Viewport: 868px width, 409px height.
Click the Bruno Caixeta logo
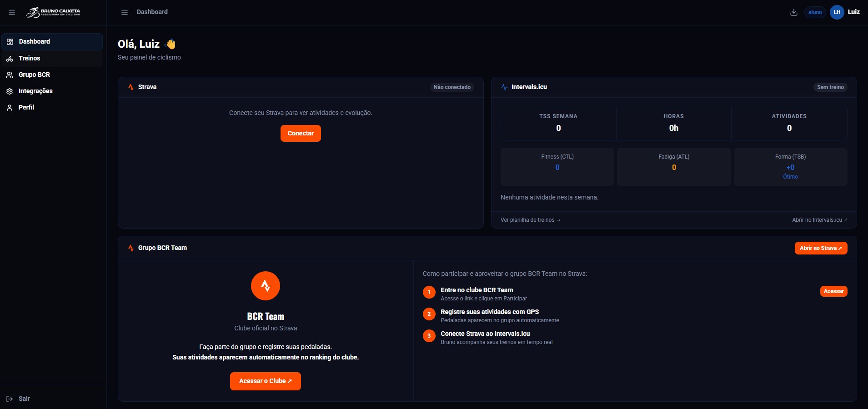click(53, 12)
